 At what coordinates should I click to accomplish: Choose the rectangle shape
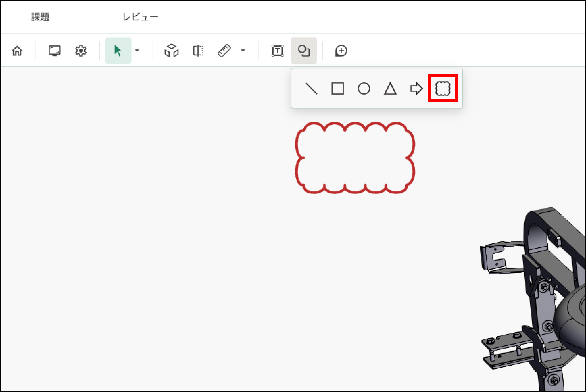pyautogui.click(x=338, y=88)
